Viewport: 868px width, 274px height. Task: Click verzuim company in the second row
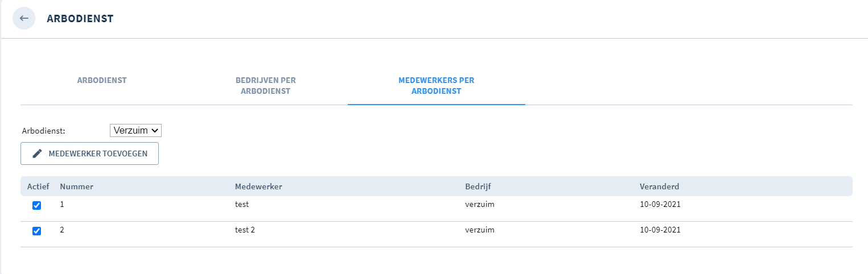click(x=479, y=230)
